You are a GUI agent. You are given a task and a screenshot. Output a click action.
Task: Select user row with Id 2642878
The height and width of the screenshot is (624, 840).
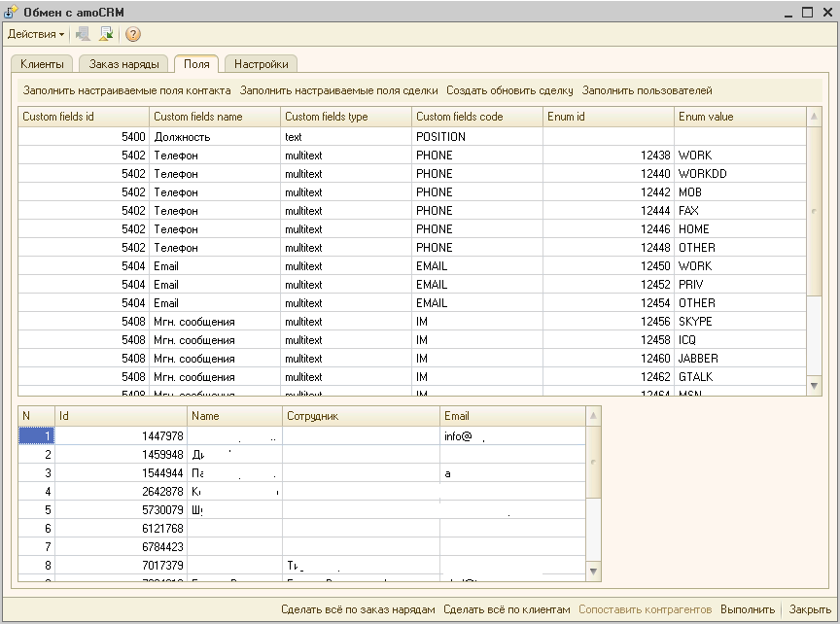pos(301,492)
